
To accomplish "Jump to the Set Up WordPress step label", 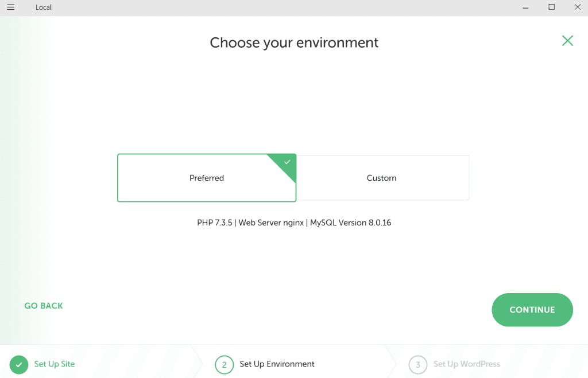I will [466, 364].
